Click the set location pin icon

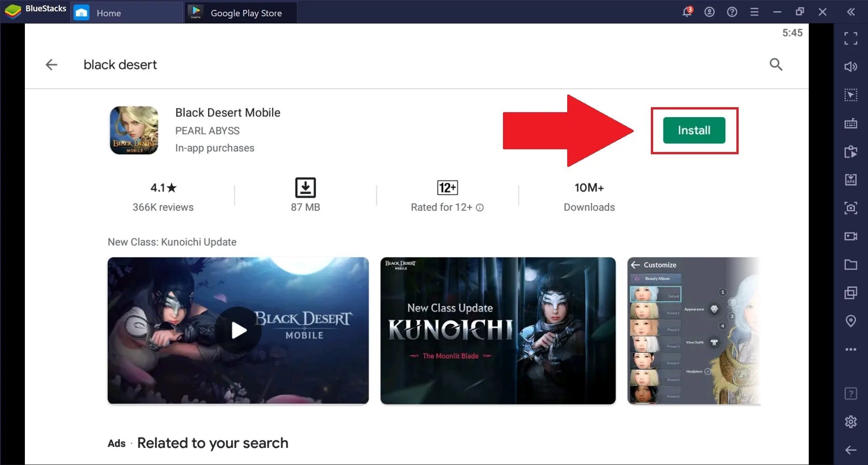click(850, 321)
